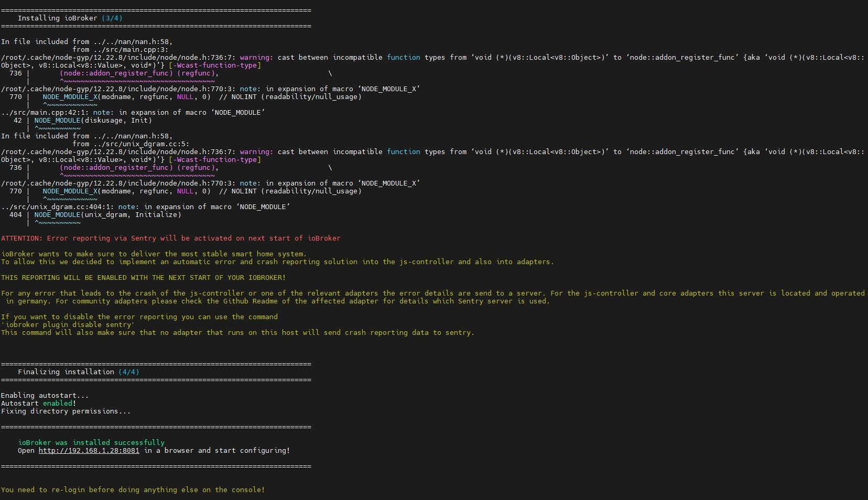Image resolution: width=868 pixels, height=500 pixels.
Task: Click 'THIS REPORTING WILL BE ENABLED' line
Action: click(144, 277)
